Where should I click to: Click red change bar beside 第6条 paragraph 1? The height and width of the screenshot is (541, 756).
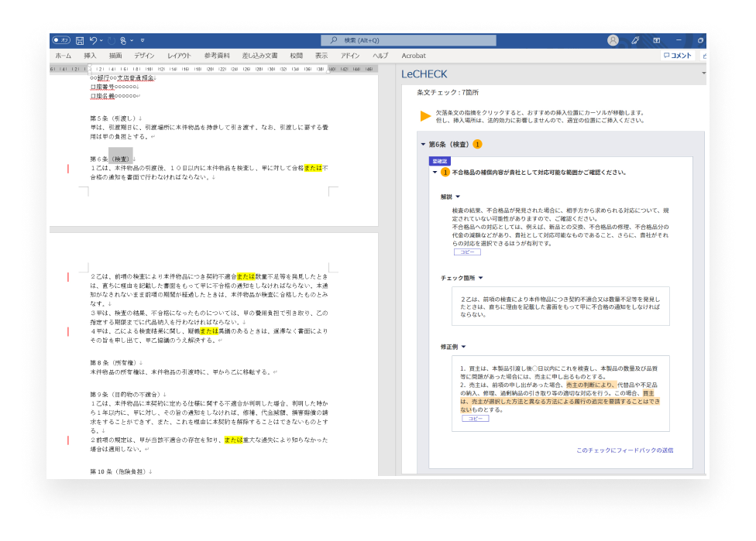point(68,169)
